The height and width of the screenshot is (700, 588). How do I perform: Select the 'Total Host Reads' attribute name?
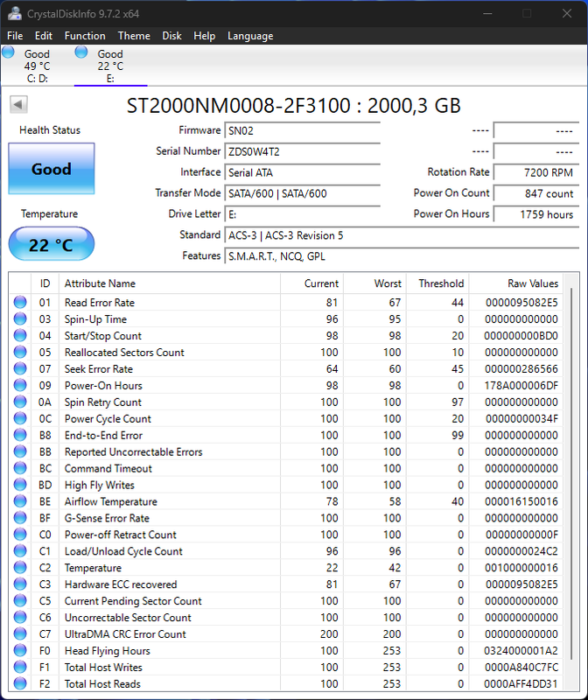[x=102, y=683]
